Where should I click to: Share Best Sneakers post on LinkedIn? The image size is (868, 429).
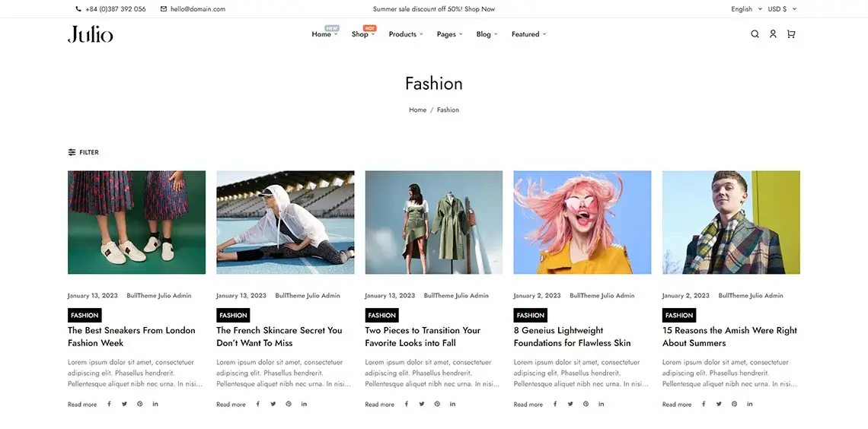point(155,404)
